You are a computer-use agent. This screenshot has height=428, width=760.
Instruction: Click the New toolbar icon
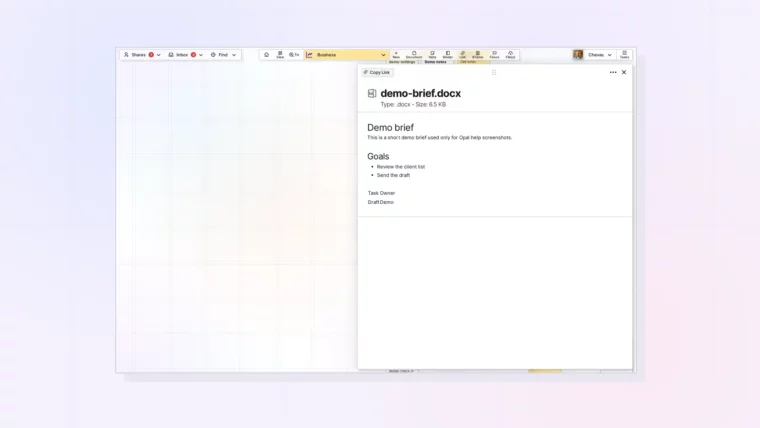tap(396, 55)
